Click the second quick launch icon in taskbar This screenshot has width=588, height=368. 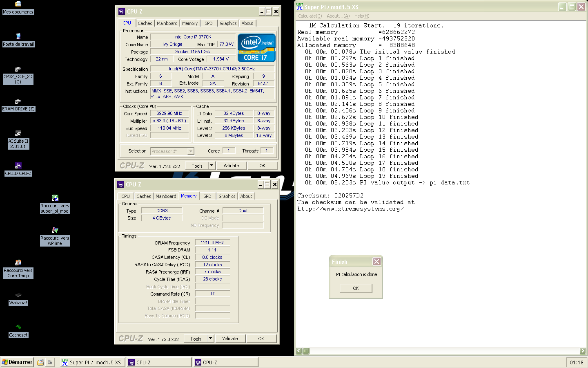[50, 362]
